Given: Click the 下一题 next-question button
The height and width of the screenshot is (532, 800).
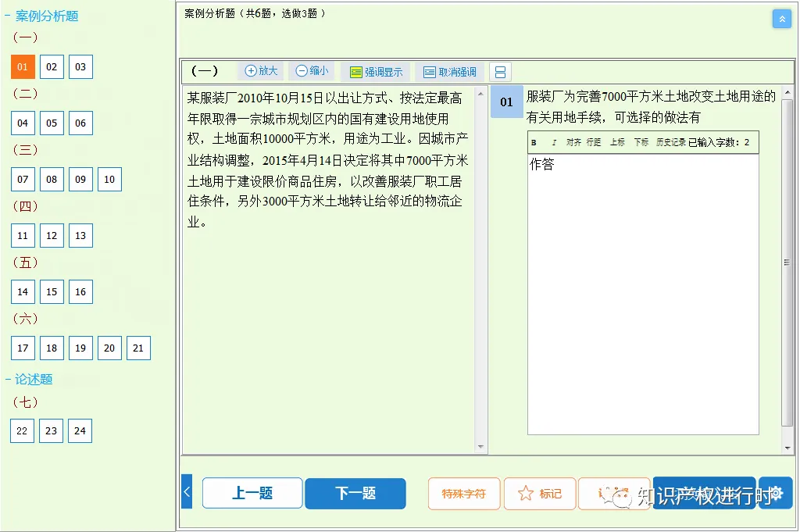Looking at the screenshot, I should (355, 494).
